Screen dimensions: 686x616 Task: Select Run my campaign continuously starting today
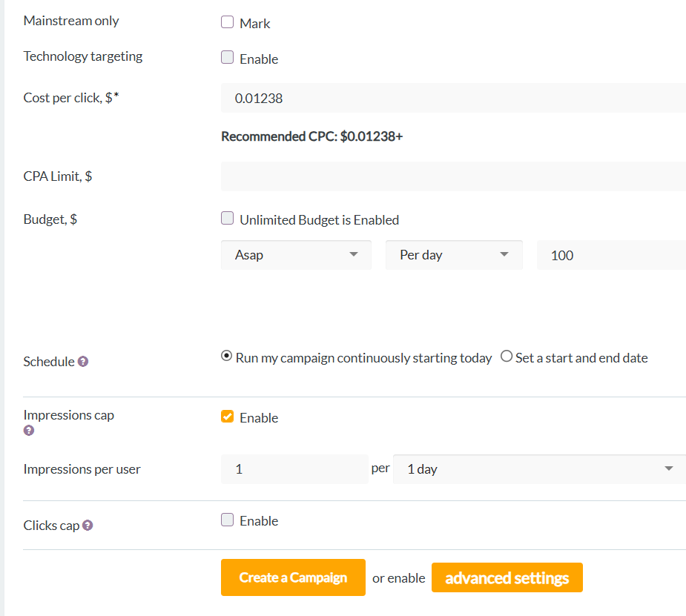click(226, 356)
